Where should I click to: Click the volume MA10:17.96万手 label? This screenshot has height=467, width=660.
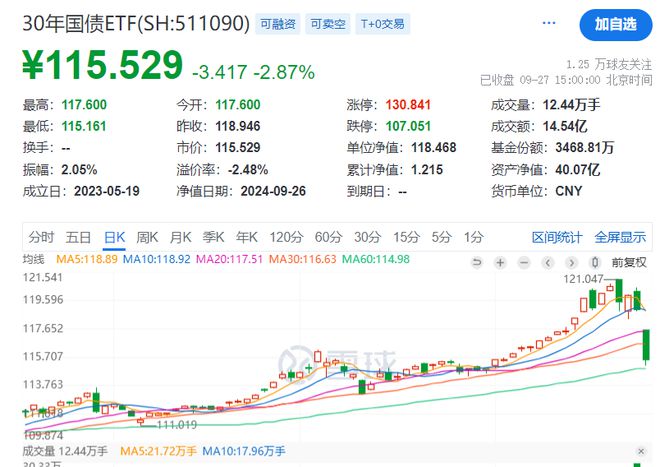click(244, 451)
